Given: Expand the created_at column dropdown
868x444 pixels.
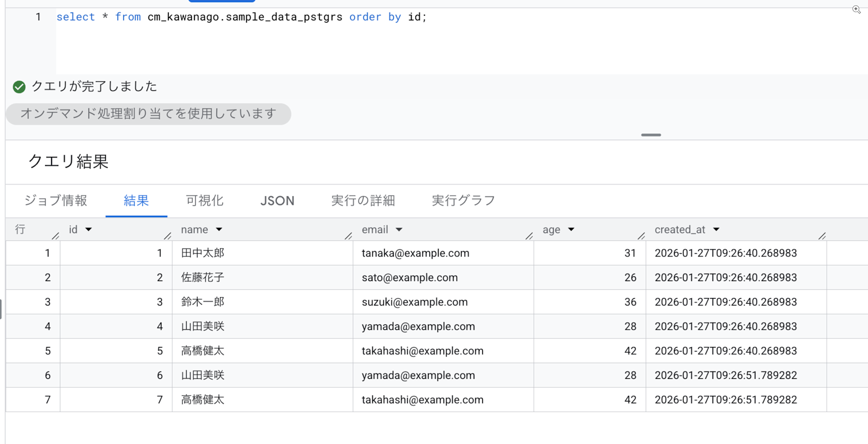Looking at the screenshot, I should pos(717,229).
